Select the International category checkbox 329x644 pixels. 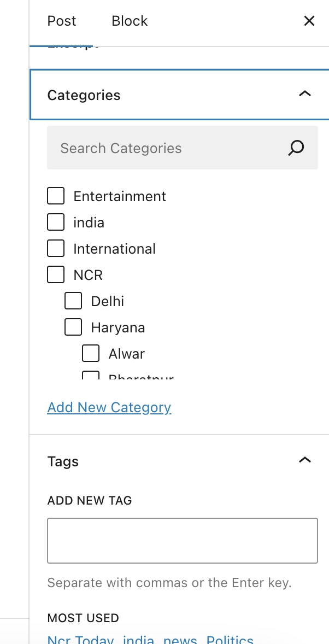56,248
